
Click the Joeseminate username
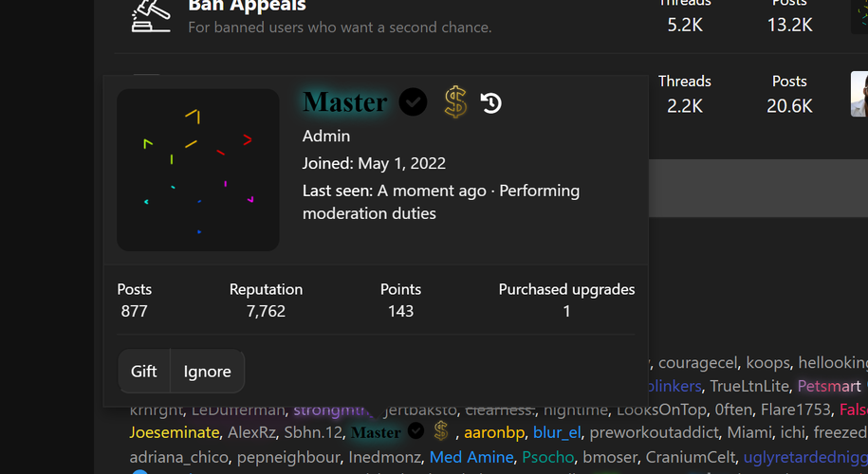175,432
